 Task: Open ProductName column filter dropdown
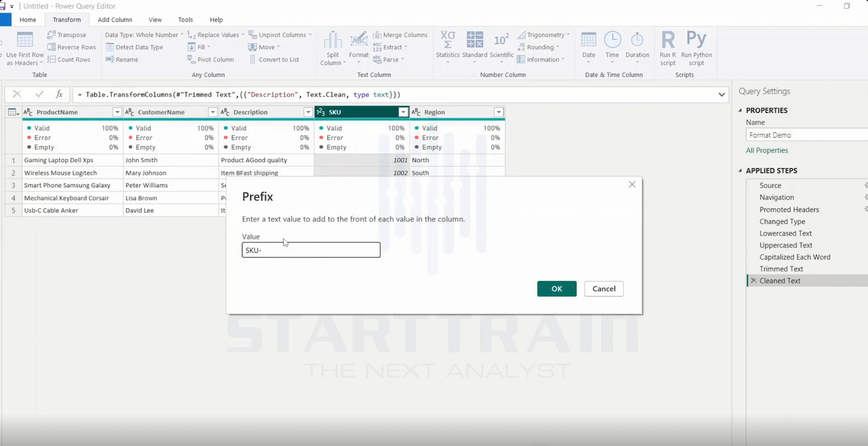click(117, 112)
